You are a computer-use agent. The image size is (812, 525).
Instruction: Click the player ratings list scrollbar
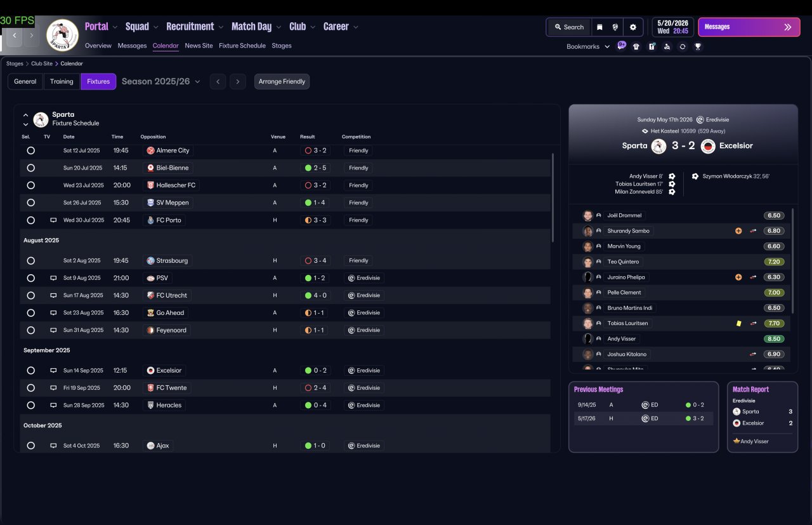click(x=792, y=260)
